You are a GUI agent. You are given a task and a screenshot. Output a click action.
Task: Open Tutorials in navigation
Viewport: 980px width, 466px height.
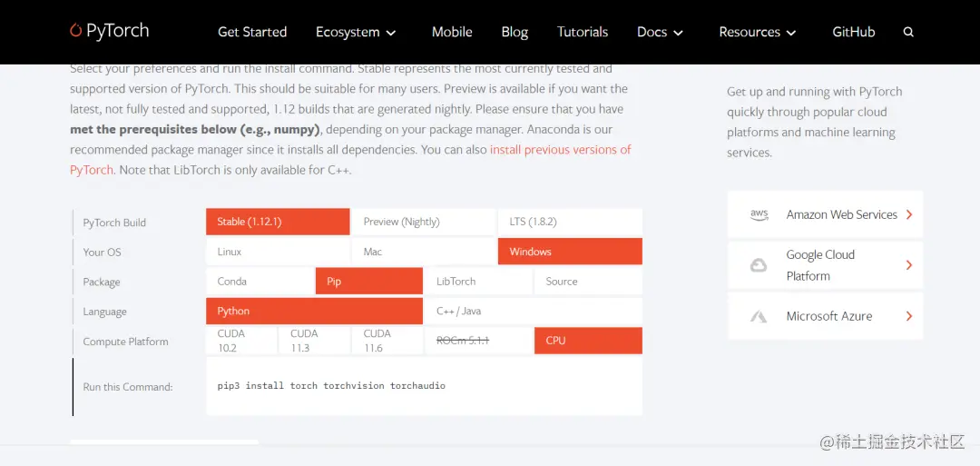(583, 32)
